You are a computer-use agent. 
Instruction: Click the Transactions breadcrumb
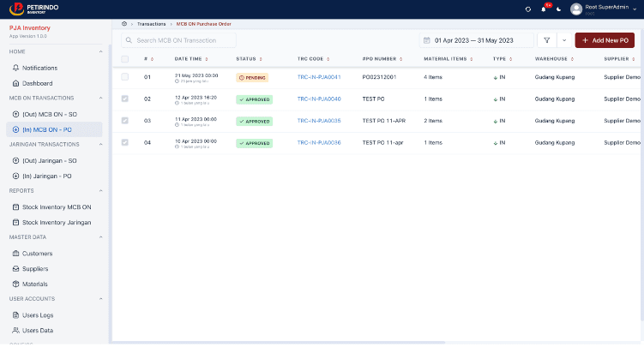click(152, 24)
